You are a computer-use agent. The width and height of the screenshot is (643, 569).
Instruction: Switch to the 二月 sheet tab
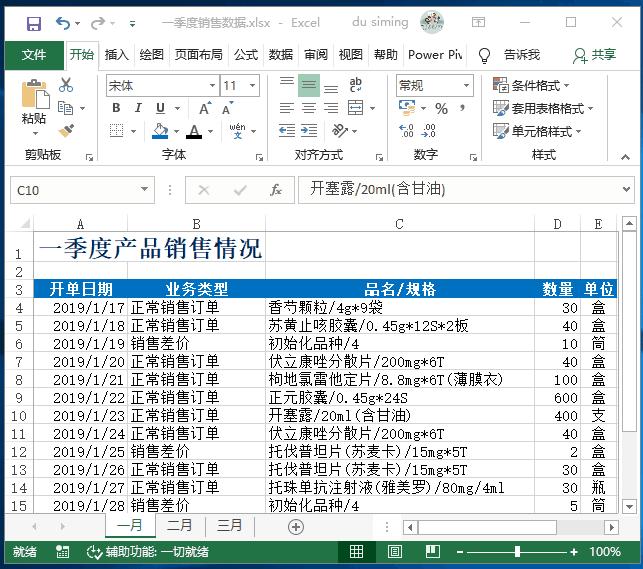point(180,525)
